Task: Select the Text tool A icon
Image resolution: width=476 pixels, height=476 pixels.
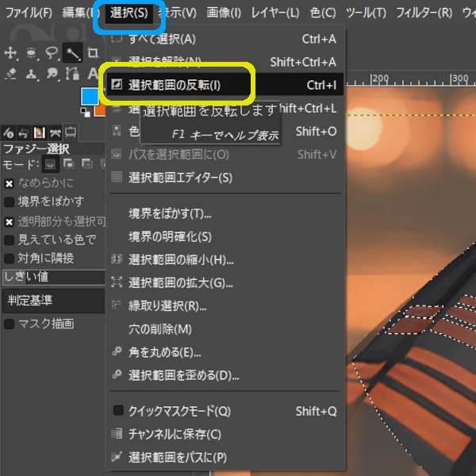Action: pos(93,74)
